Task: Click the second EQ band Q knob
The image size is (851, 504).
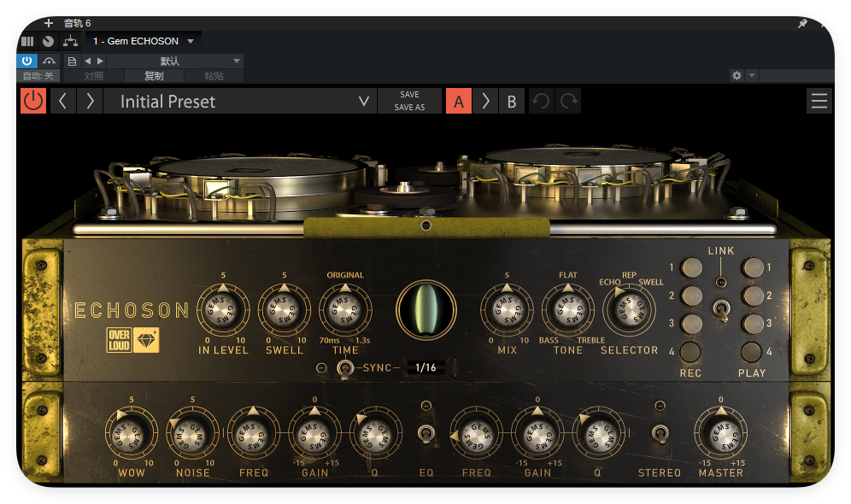Action: [x=598, y=434]
